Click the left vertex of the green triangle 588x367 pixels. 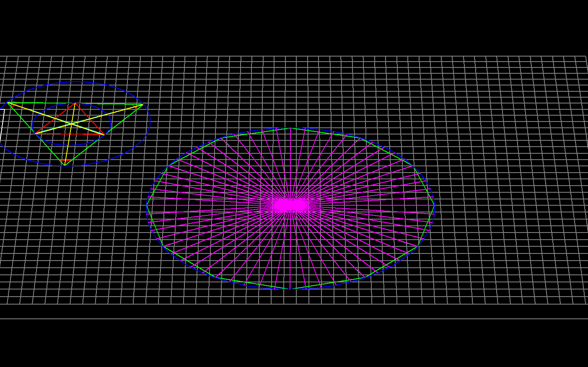coord(8,102)
